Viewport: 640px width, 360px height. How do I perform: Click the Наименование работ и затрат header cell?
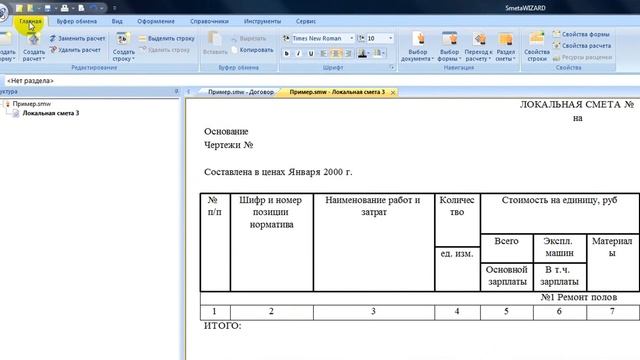[373, 242]
